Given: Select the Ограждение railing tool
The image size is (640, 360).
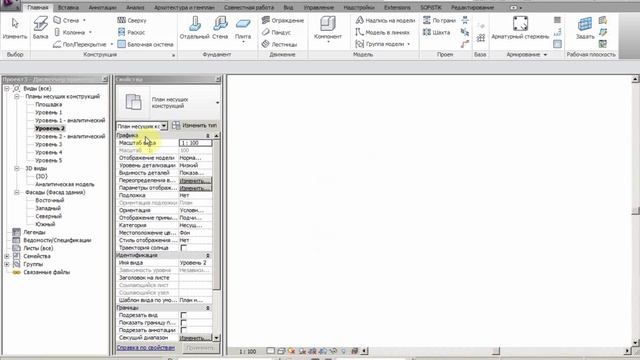Looking at the screenshot, I should [283, 20].
